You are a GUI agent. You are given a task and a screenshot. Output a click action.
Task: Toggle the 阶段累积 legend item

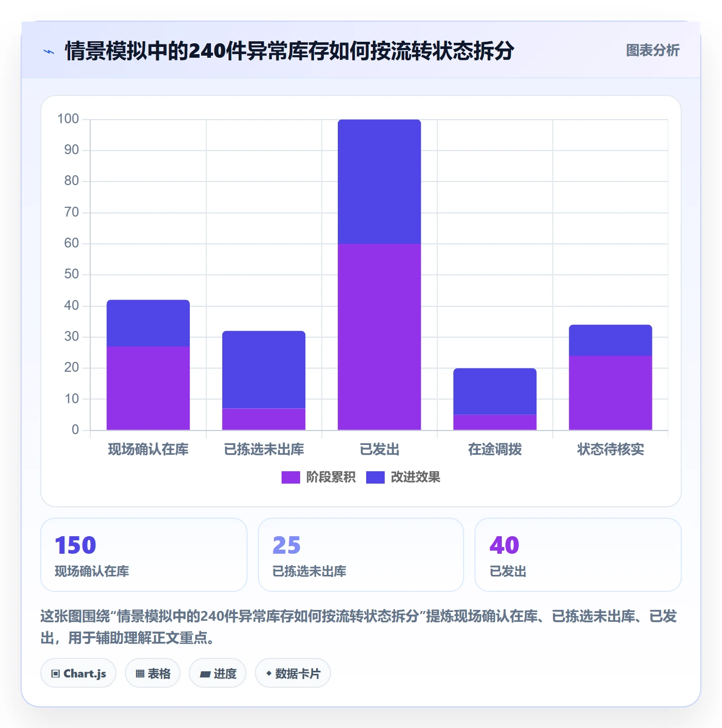click(x=318, y=477)
